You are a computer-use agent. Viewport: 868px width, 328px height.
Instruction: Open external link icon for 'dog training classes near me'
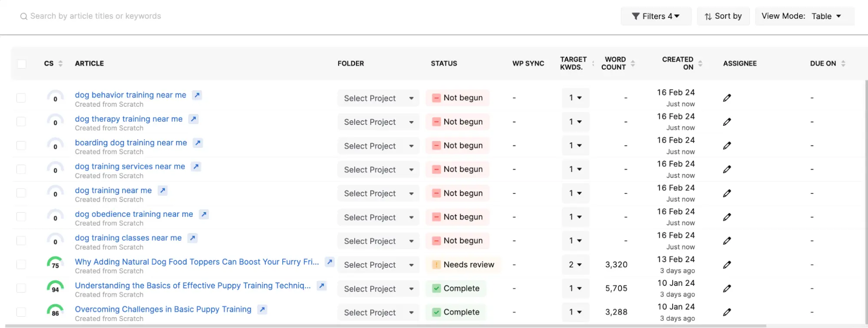pos(193,238)
